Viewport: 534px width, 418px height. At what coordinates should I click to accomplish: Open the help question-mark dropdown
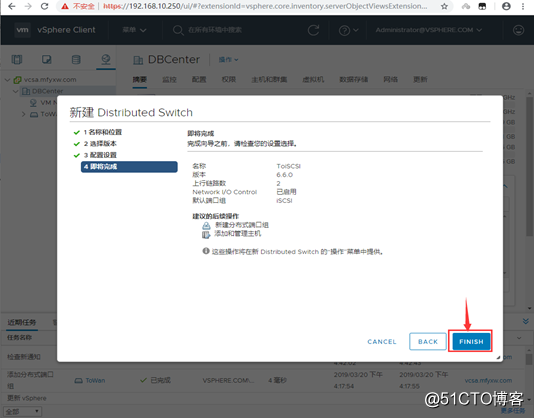click(x=348, y=30)
